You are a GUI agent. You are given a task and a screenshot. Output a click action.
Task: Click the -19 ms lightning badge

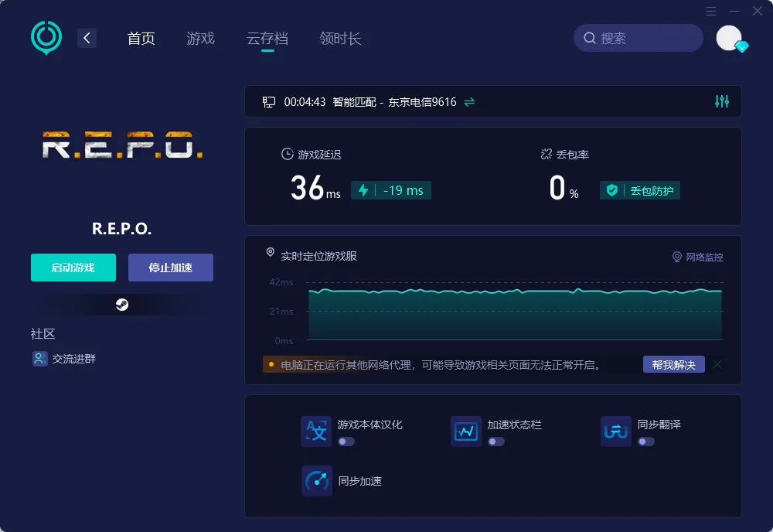[391, 190]
